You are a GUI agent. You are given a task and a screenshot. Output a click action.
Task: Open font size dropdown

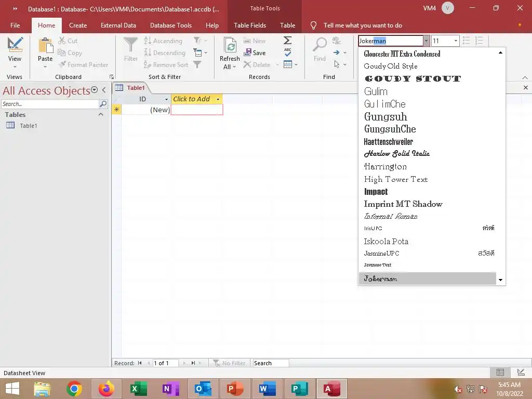coord(456,41)
